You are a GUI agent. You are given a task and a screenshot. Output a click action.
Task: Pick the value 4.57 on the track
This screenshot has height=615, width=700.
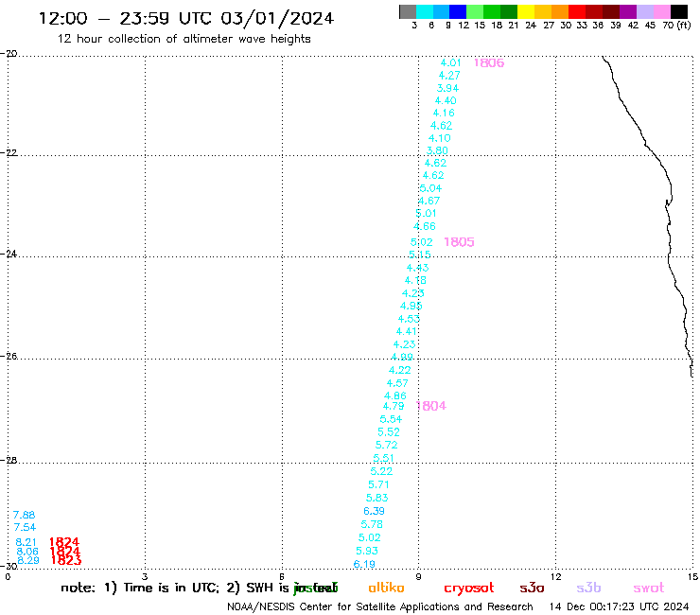coord(397,383)
